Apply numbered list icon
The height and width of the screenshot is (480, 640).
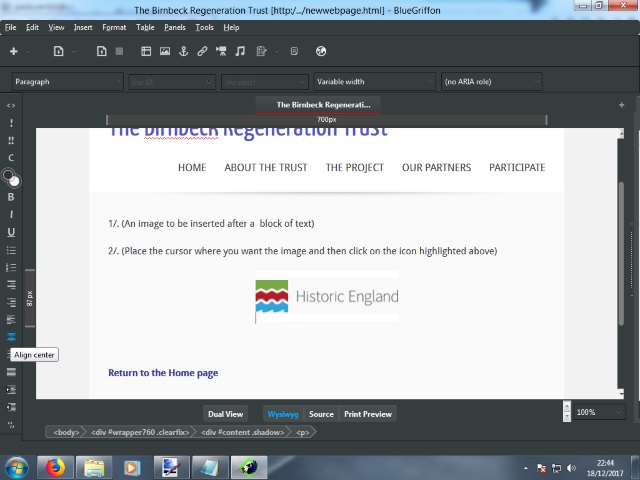tap(11, 267)
